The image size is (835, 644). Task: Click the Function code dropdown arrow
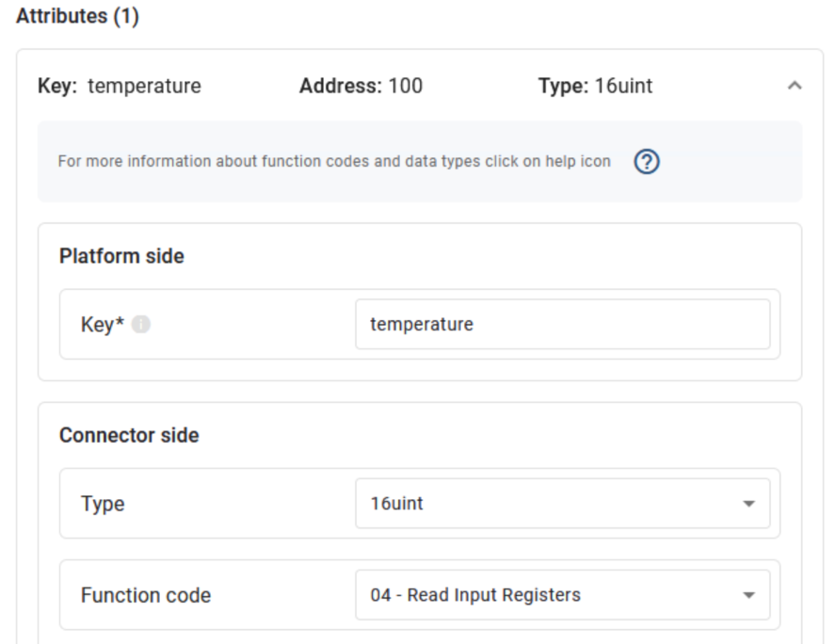(x=748, y=595)
